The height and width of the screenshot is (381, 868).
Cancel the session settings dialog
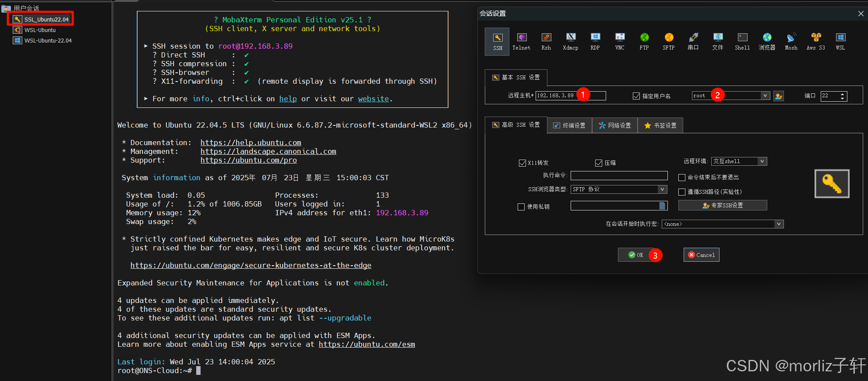point(702,255)
